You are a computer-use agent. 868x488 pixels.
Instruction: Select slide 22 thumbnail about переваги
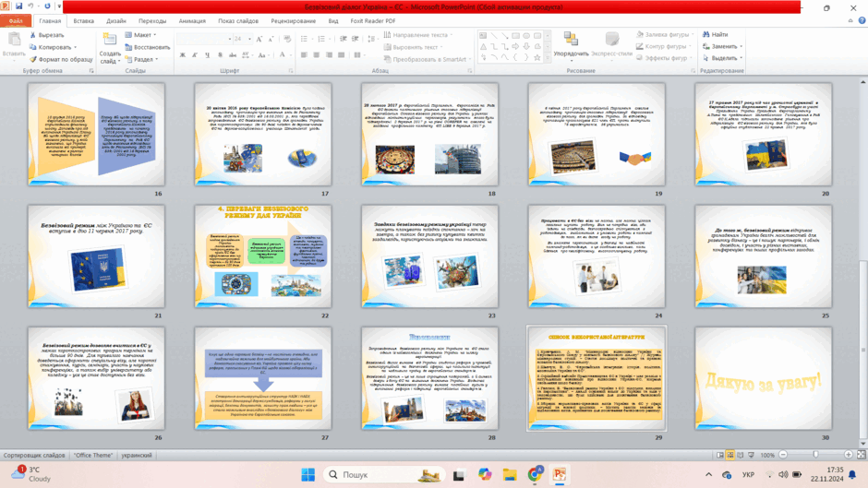263,256
